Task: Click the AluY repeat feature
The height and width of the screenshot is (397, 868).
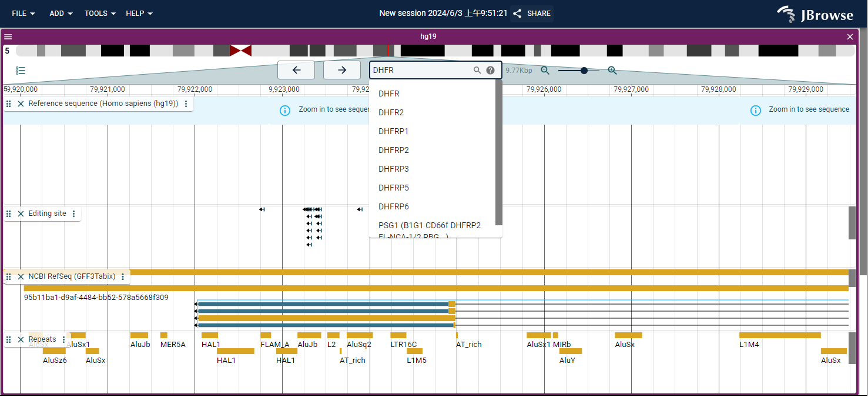Action: click(x=571, y=351)
